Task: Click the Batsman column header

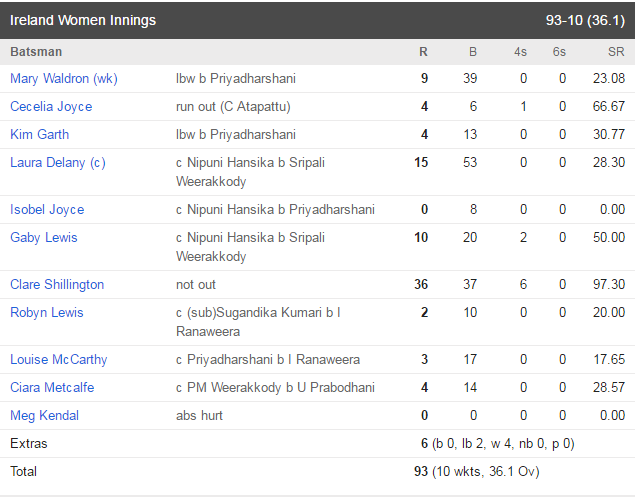Action: coord(36,52)
